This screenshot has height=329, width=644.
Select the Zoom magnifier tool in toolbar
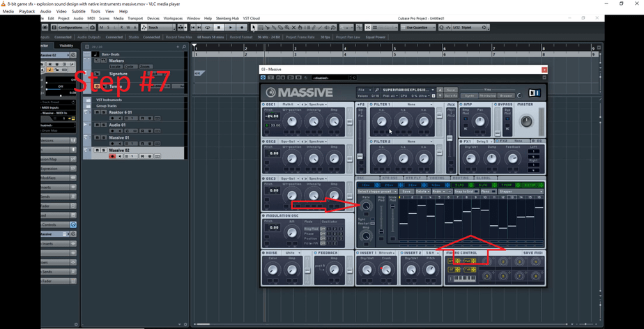coord(287,27)
